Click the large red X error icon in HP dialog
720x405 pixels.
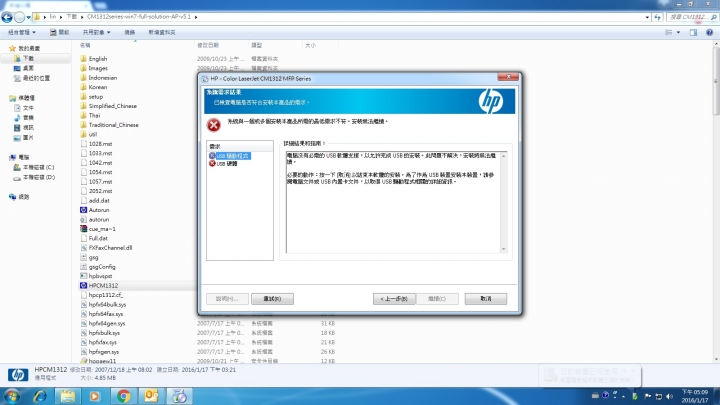214,124
